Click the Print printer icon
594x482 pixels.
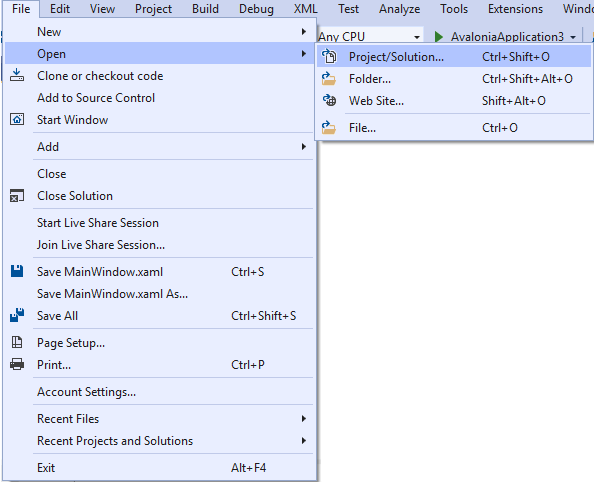tap(17, 364)
